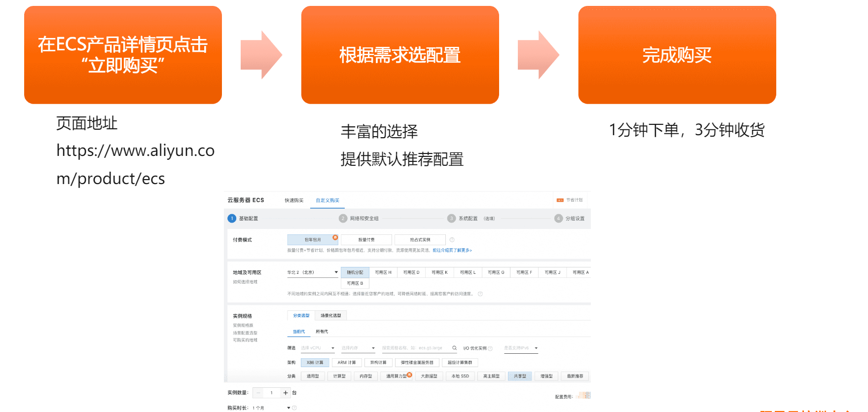
Task: Select 内存型 instance category
Action: tap(366, 376)
